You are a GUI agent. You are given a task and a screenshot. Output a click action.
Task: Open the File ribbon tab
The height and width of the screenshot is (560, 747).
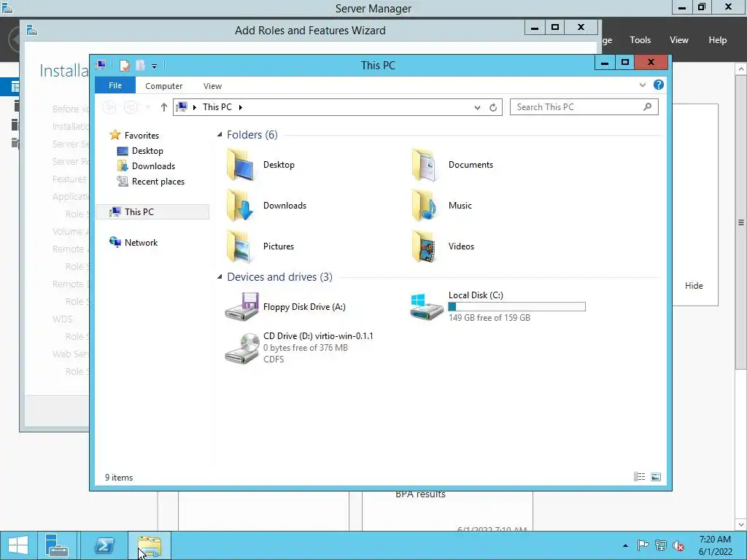coord(115,85)
